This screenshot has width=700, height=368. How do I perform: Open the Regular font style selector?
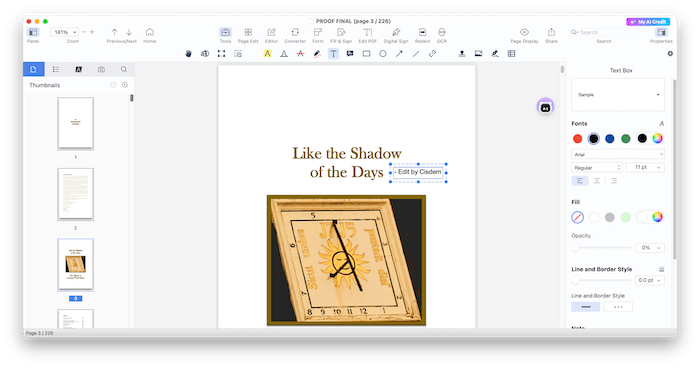(597, 167)
